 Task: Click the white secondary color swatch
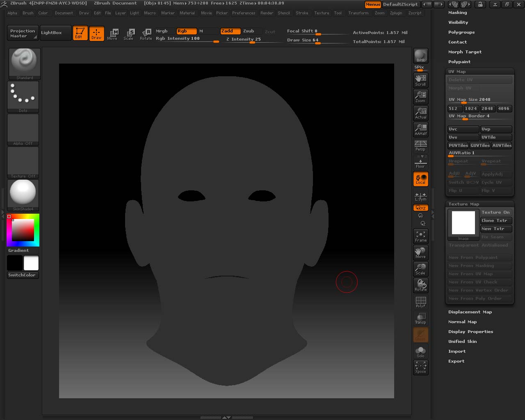pos(31,263)
